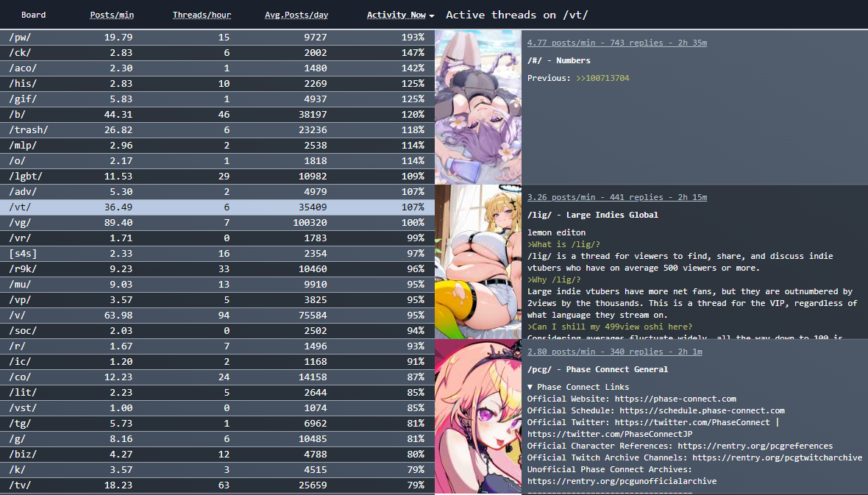
Task: Select the /mu/ board row
Action: (217, 285)
